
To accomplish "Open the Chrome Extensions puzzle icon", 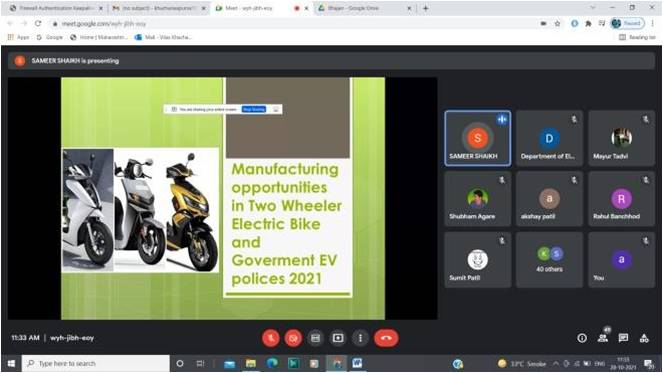I will click(588, 24).
